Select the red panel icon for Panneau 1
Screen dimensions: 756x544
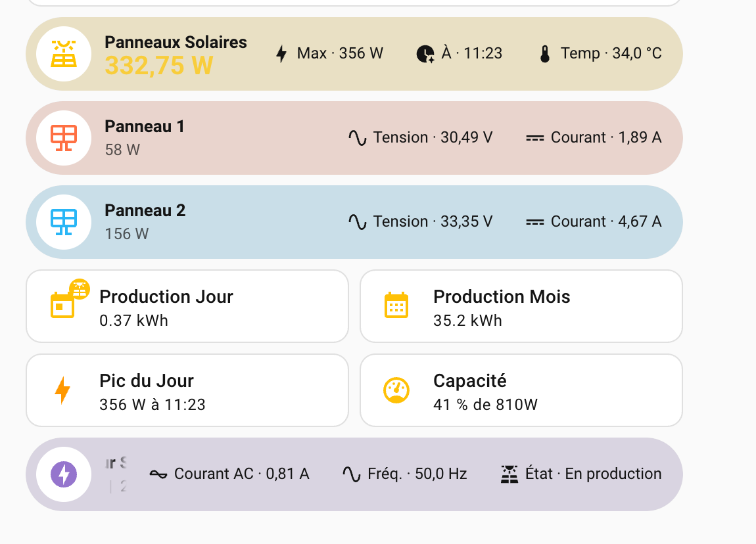click(x=64, y=137)
